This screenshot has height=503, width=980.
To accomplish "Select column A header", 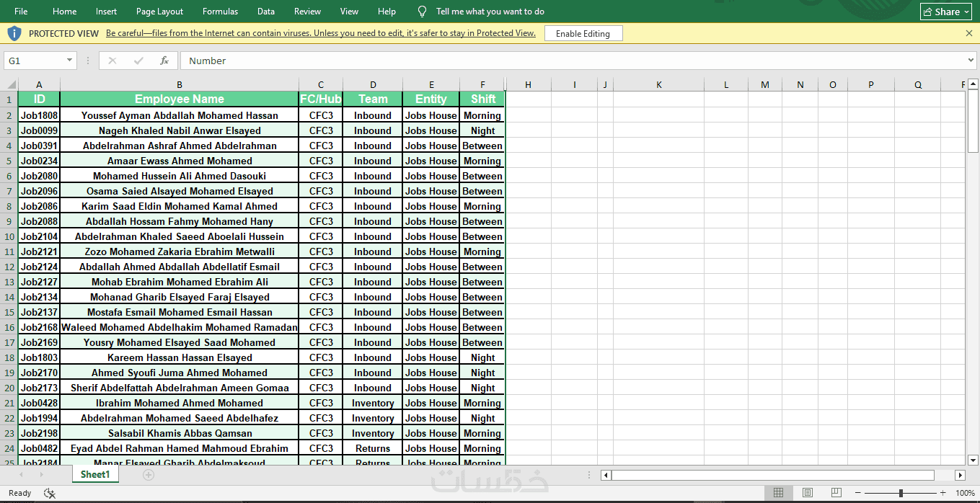I will pos(39,85).
